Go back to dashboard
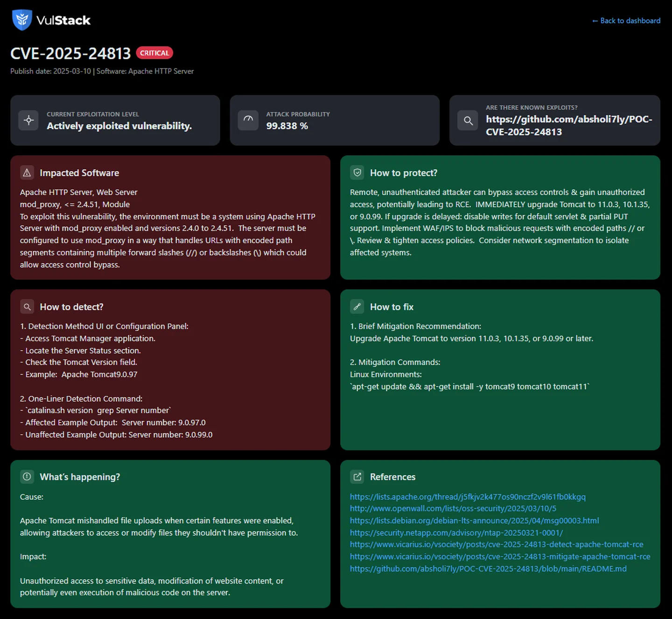This screenshot has width=672, height=619. pyautogui.click(x=626, y=21)
